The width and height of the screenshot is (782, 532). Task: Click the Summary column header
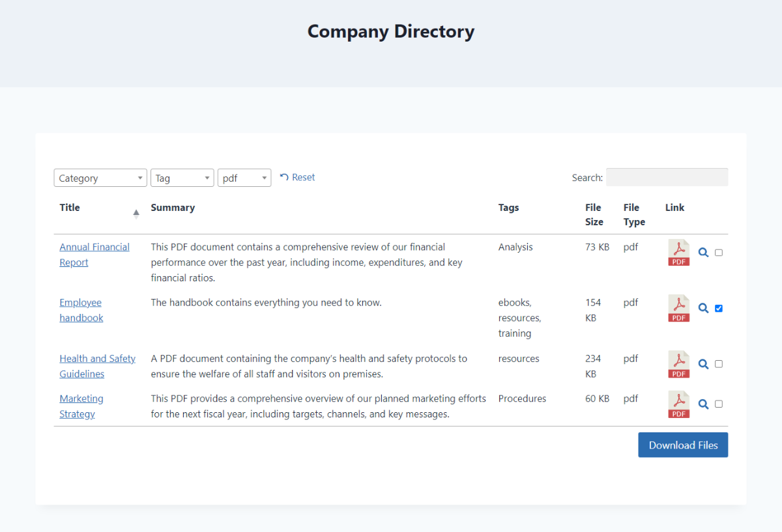point(173,208)
